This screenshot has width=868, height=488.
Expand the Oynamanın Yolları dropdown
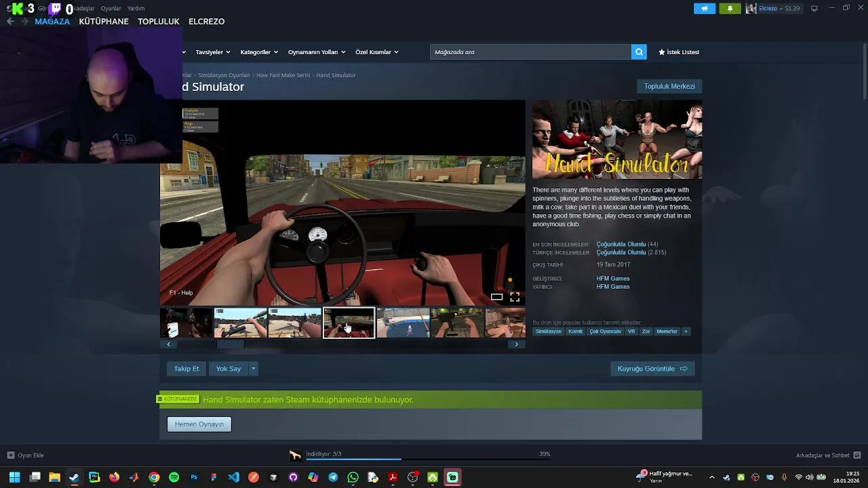317,52
